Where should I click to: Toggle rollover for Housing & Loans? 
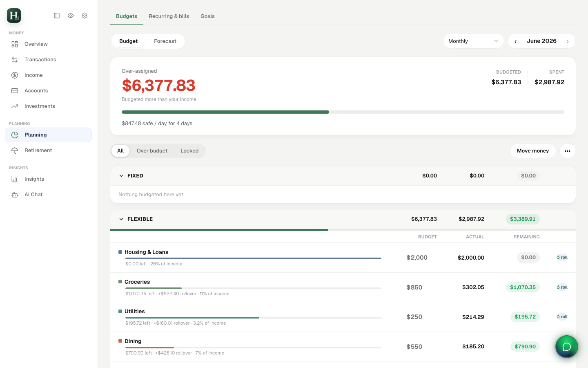[x=562, y=258]
